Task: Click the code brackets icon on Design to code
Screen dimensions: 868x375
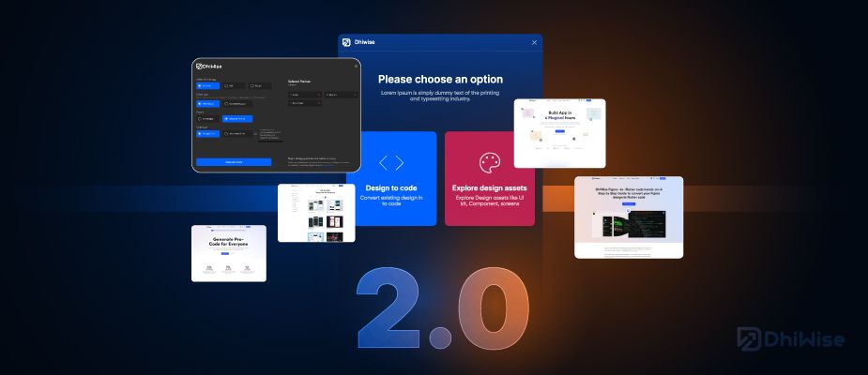Action: [x=391, y=162]
